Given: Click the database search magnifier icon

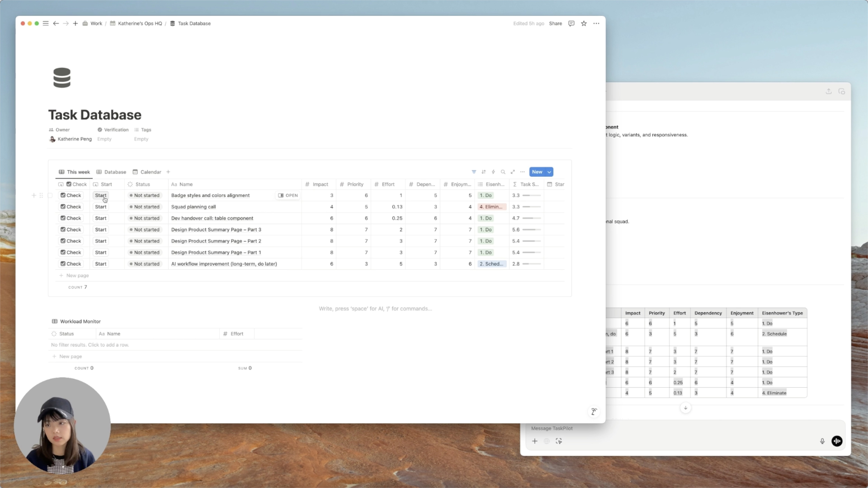Looking at the screenshot, I should [x=503, y=172].
